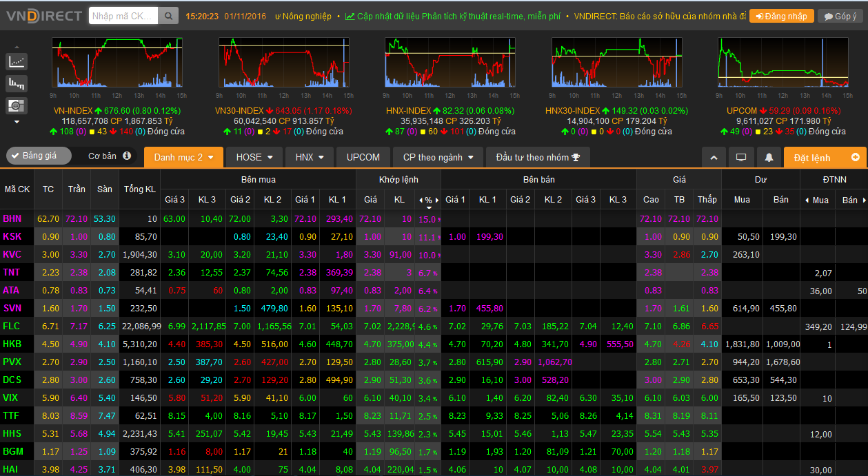868x476 pixels.
Task: Expand the sidebar down arrow for more tools
Action: click(17, 122)
